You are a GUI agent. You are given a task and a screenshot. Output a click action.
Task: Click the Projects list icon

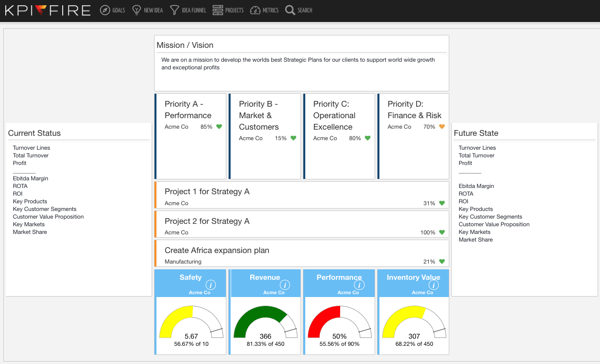click(218, 10)
